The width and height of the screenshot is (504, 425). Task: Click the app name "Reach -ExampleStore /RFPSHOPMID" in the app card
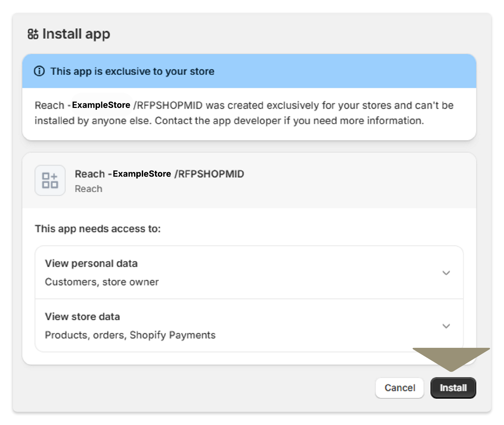click(159, 174)
